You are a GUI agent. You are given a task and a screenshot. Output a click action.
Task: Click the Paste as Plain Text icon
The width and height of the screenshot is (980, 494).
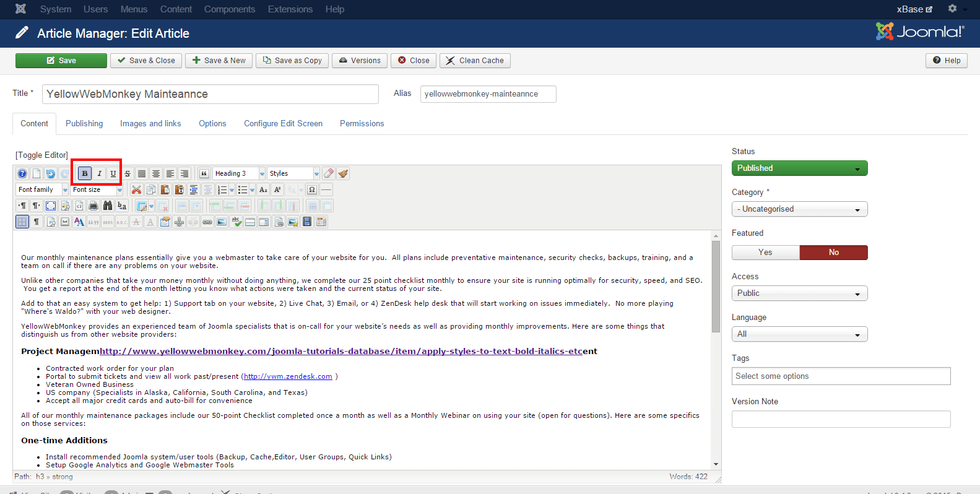click(x=180, y=189)
